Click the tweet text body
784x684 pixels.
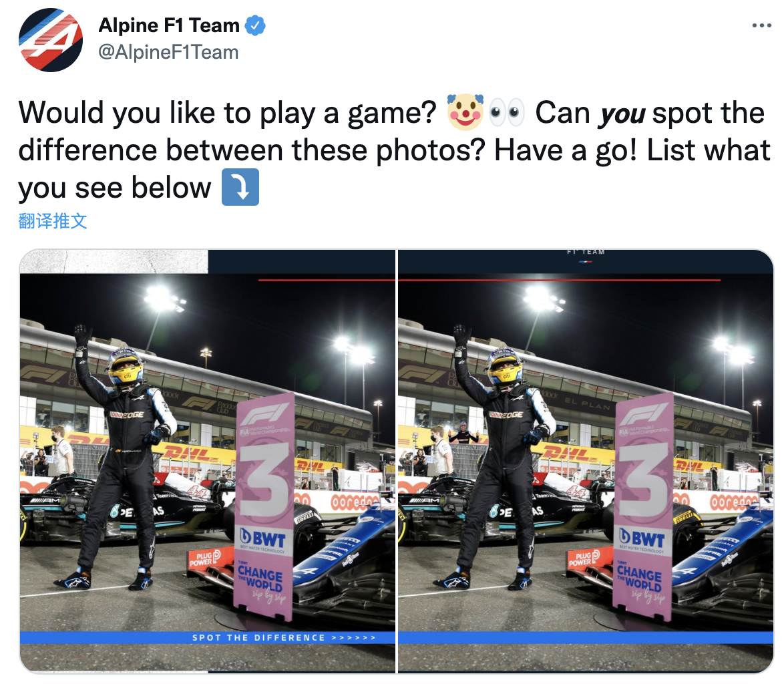[x=394, y=150]
